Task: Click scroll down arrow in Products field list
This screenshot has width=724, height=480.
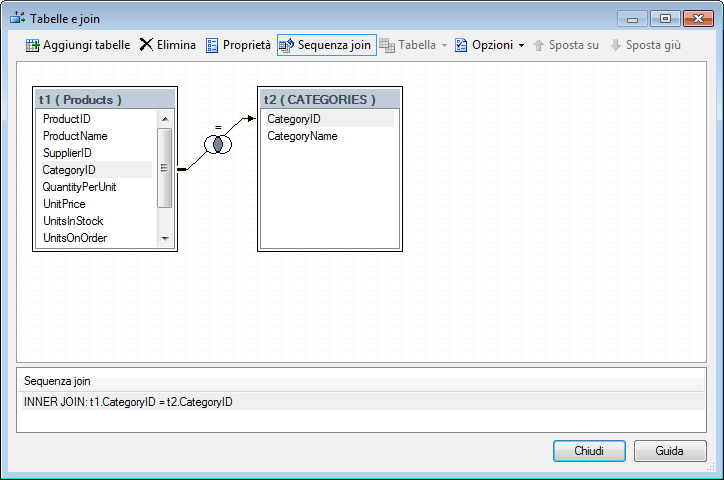Action: (x=165, y=239)
